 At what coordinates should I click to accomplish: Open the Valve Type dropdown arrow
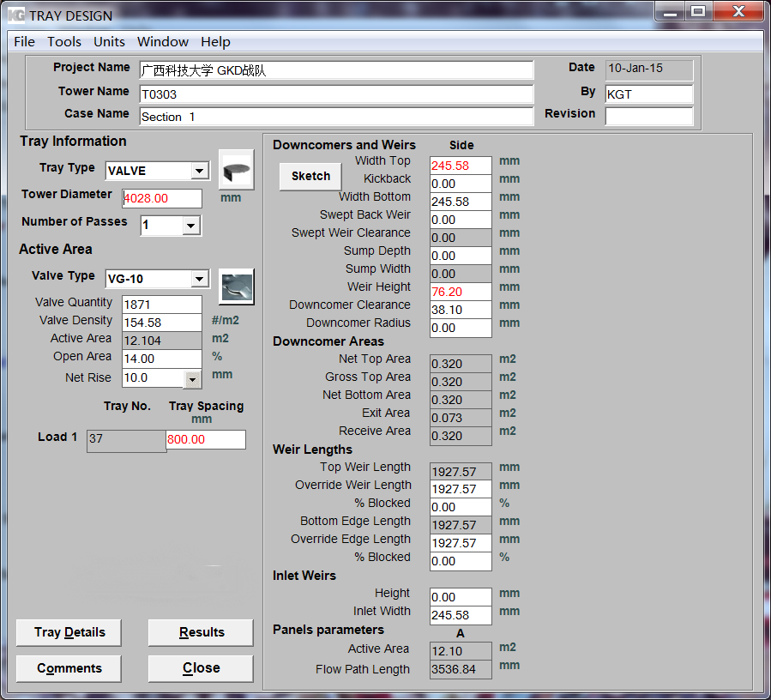click(x=199, y=279)
